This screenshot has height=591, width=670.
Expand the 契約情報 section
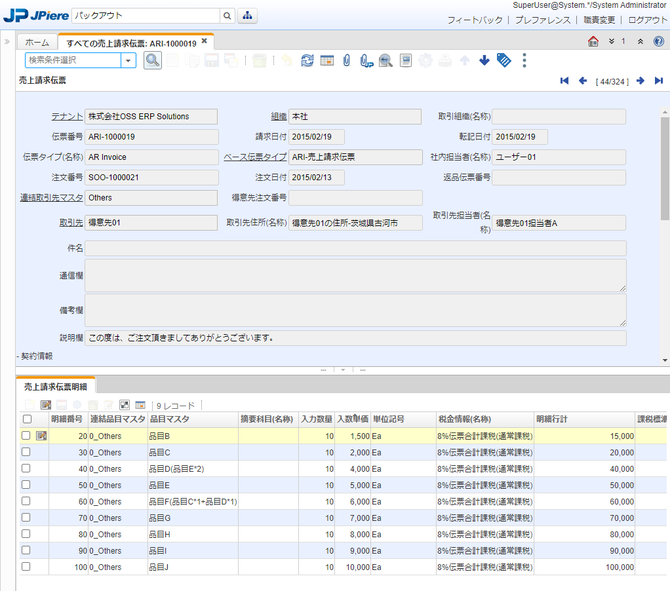click(35, 356)
